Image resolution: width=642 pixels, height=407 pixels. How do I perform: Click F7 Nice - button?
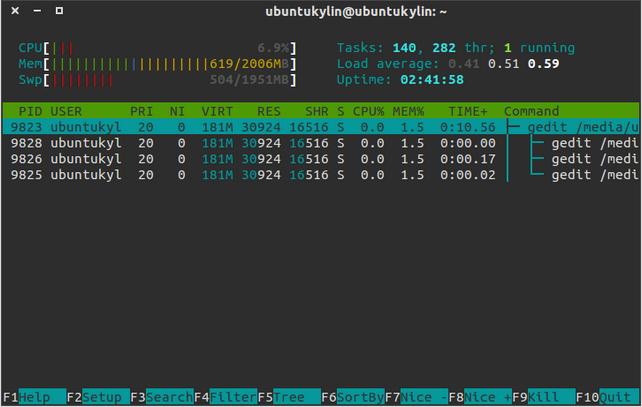point(416,397)
